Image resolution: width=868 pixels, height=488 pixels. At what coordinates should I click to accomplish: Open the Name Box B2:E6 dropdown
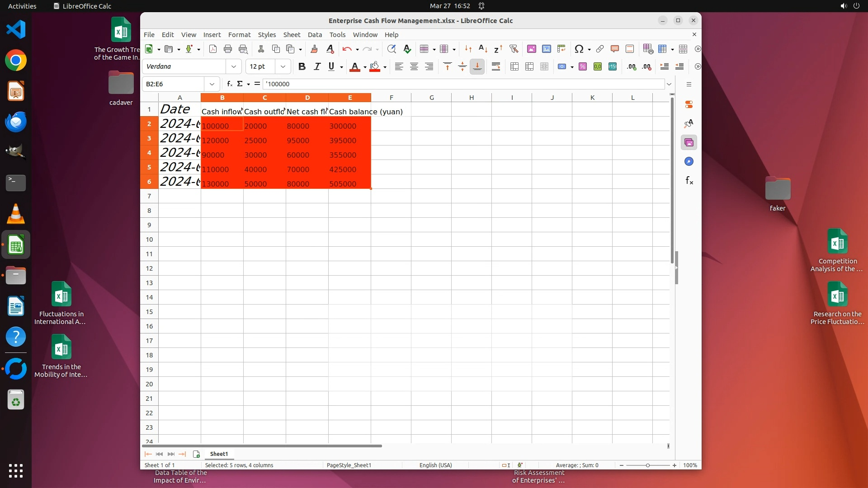[212, 84]
